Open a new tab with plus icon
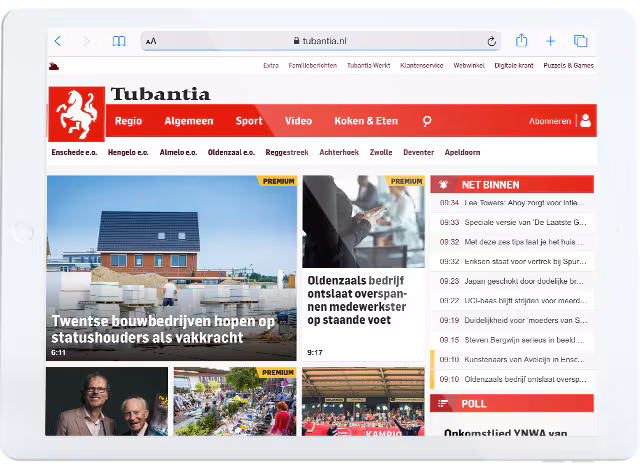This screenshot has height=470, width=640. (x=550, y=41)
